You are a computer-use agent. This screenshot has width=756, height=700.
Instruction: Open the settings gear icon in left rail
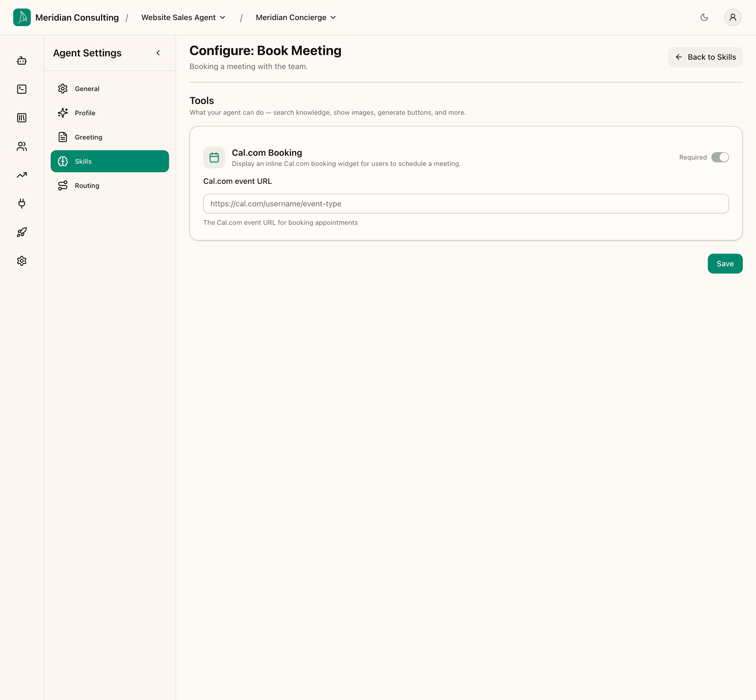[21, 261]
